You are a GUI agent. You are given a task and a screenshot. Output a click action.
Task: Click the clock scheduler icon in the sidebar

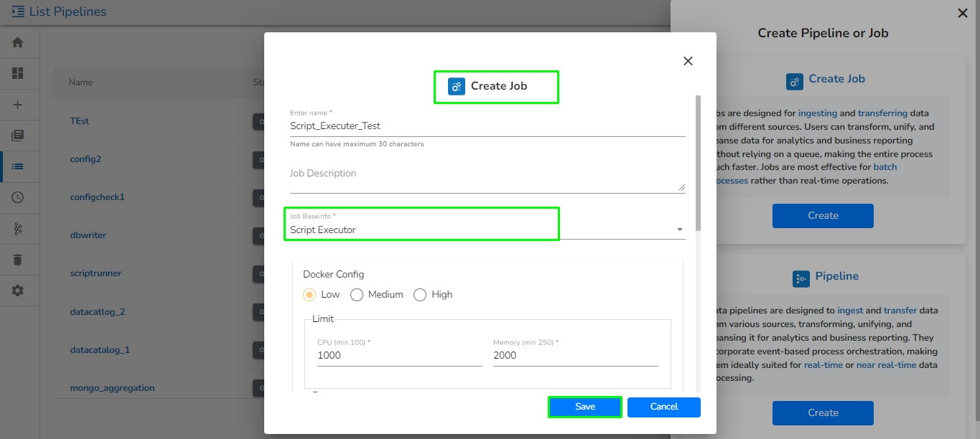tap(18, 197)
